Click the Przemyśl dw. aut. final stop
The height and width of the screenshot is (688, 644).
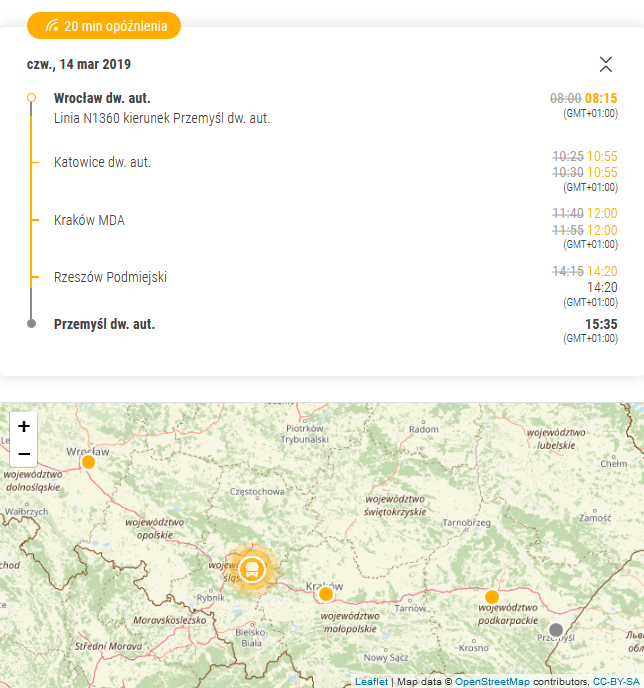[x=104, y=324]
